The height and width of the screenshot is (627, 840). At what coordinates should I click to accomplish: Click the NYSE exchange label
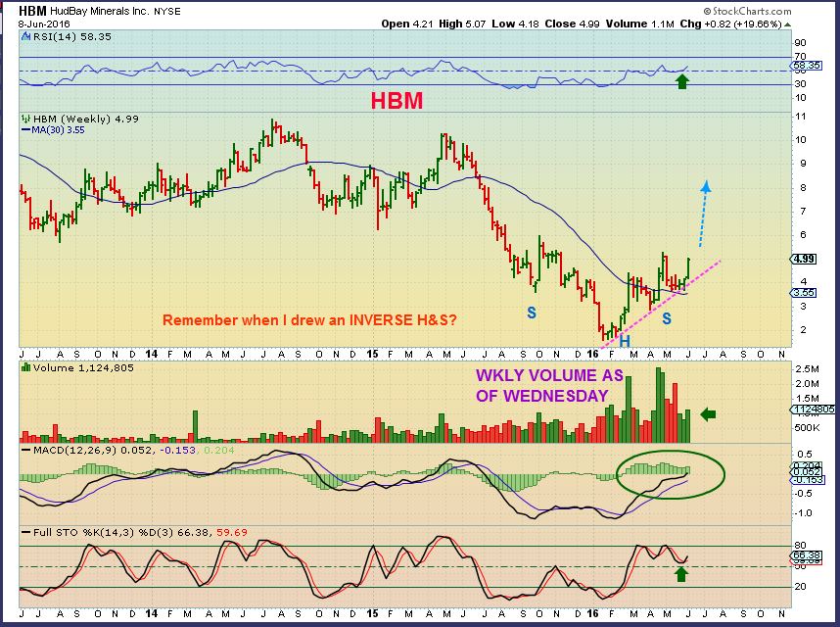click(167, 11)
